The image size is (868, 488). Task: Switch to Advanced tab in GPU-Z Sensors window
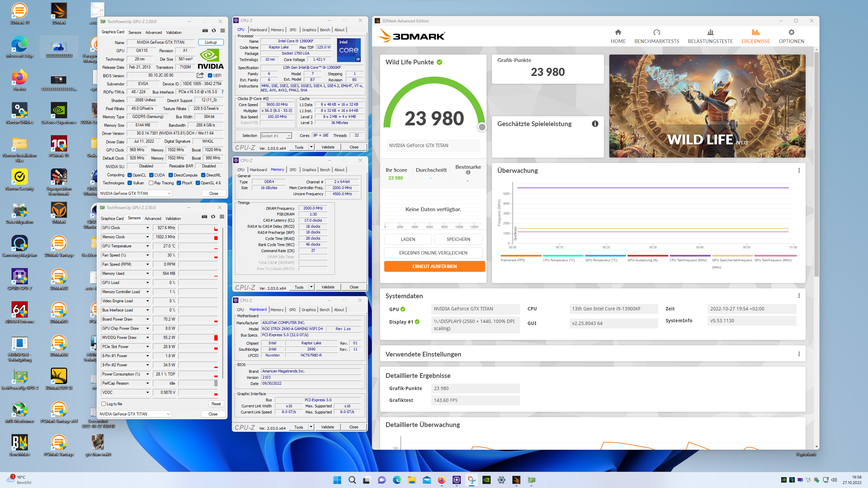point(153,219)
